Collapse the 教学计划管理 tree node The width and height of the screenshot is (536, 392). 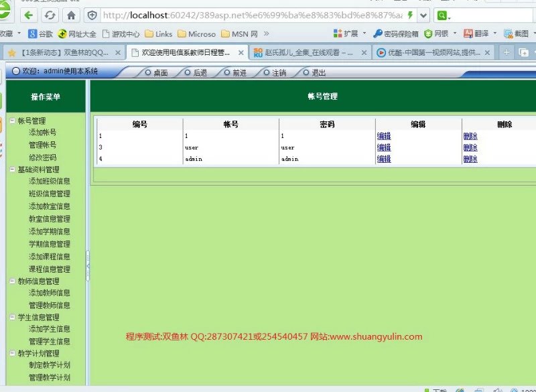pos(12,353)
